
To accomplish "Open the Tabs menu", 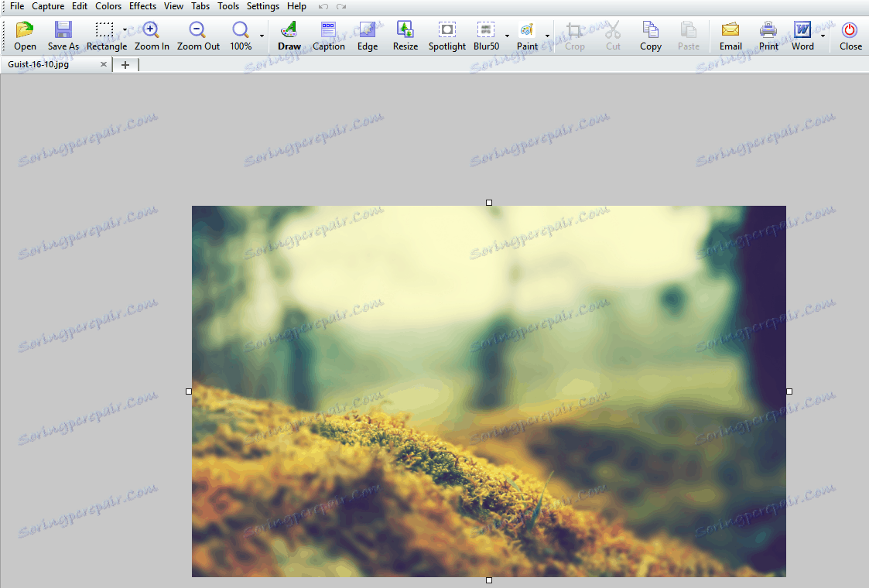I will pyautogui.click(x=200, y=6).
